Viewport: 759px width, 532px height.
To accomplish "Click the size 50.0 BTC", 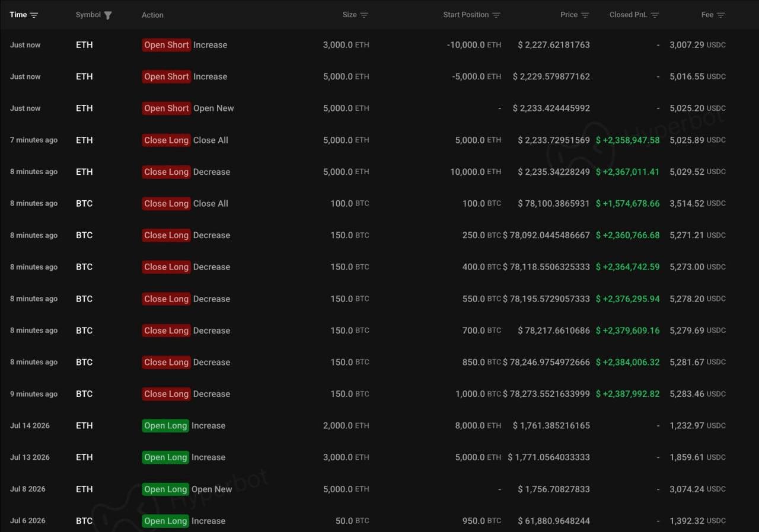I will (x=352, y=521).
